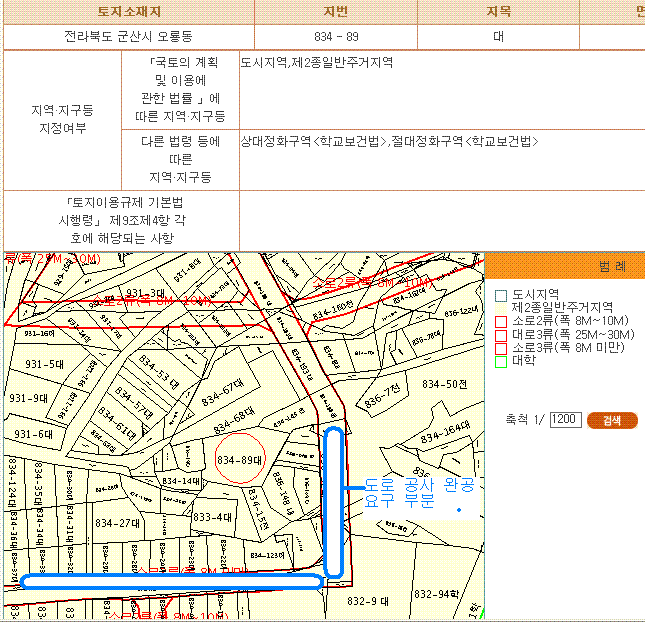Click the scale input field showing 1200
The image size is (645, 622).
[x=565, y=419]
